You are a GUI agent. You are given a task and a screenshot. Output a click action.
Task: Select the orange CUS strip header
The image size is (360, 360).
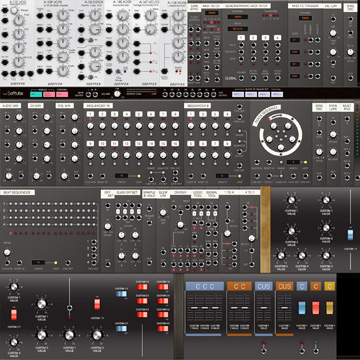[285, 286]
